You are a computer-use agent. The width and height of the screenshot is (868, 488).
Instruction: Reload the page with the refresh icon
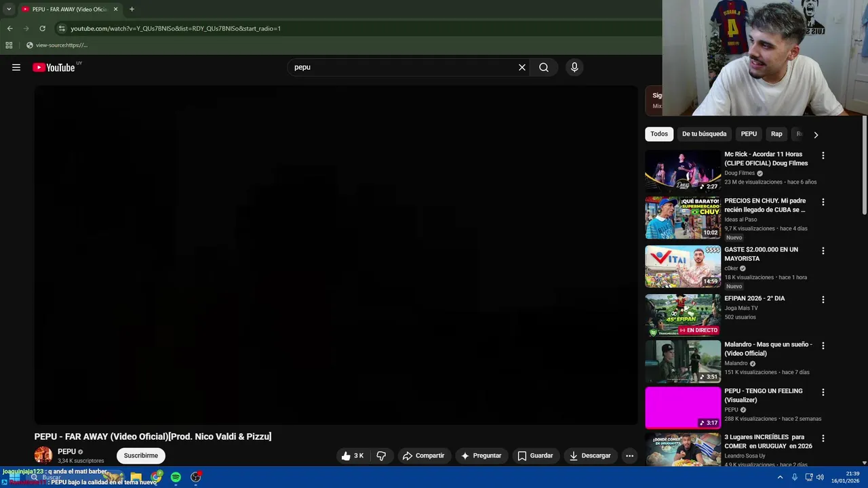42,28
